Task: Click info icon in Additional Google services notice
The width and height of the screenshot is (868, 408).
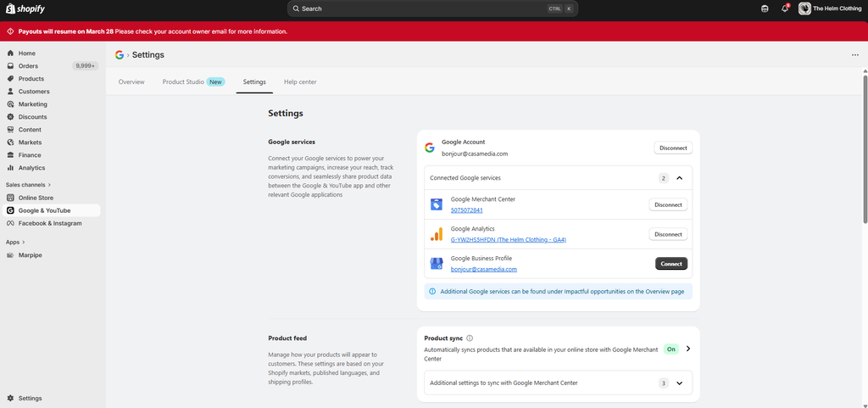Action: [x=432, y=291]
